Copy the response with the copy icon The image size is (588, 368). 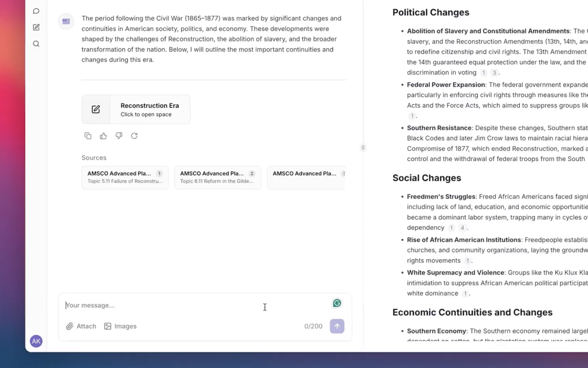tap(88, 136)
